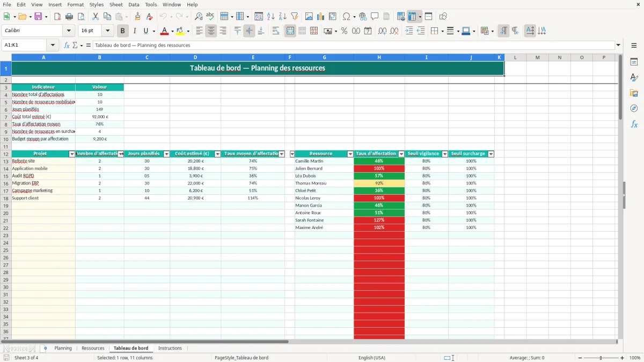
Task: Click the 100% zoom level indicator
Action: 635,358
